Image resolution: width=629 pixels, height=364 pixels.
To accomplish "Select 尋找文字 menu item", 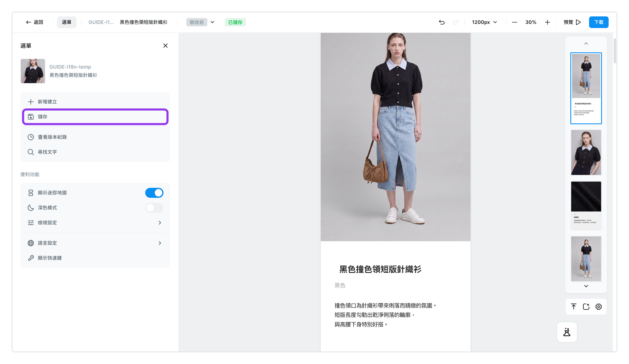I will pos(95,152).
